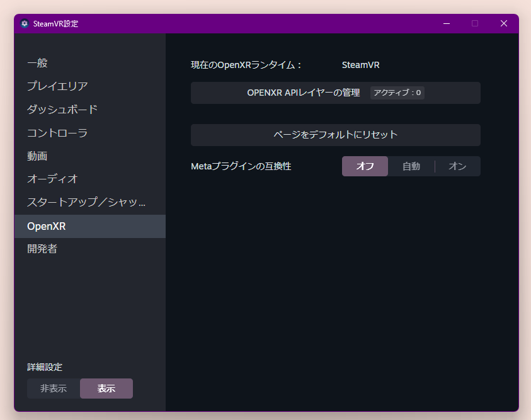Click the 詳細設定 label
The image size is (531, 420).
click(45, 367)
